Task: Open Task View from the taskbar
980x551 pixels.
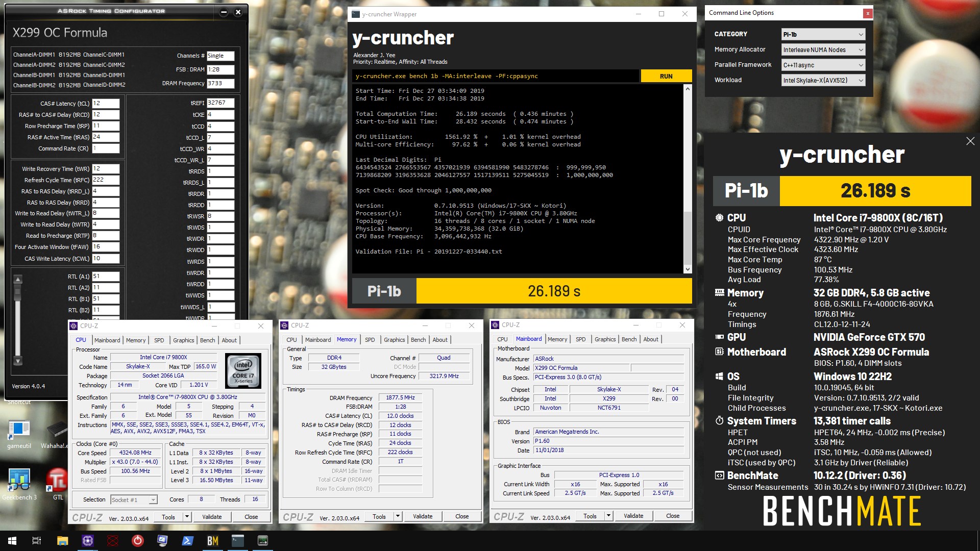Action: point(37,541)
